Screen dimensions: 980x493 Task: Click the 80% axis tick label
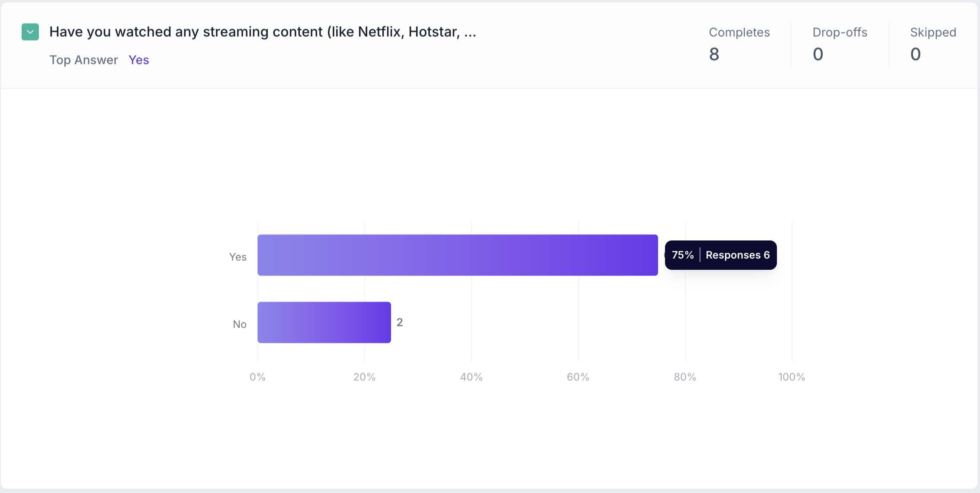coord(685,377)
